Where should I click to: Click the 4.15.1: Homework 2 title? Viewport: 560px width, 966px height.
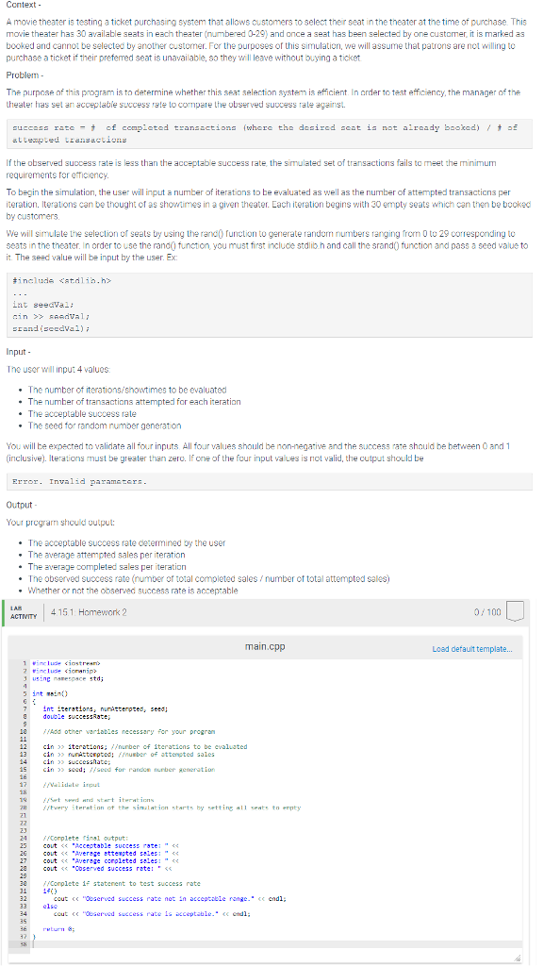tap(89, 611)
